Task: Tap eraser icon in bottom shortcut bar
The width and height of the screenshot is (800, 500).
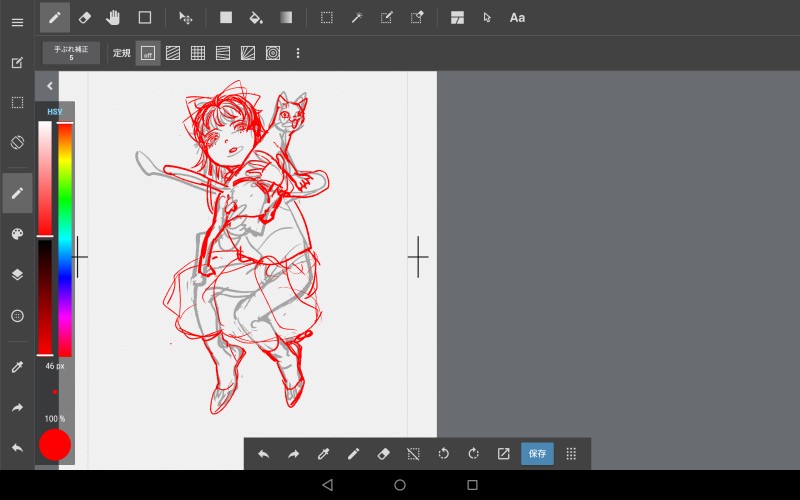Action: pyautogui.click(x=384, y=454)
